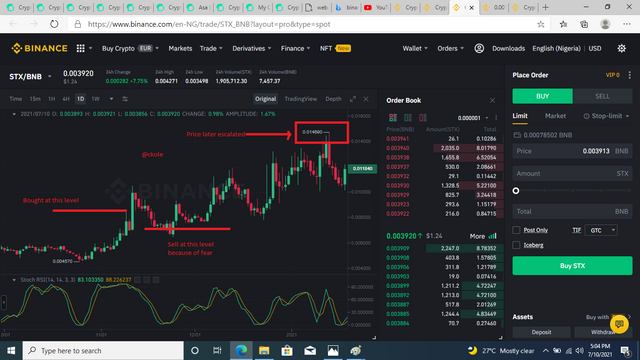
Task: Change order book decimal precision 0.000001
Action: click(473, 118)
